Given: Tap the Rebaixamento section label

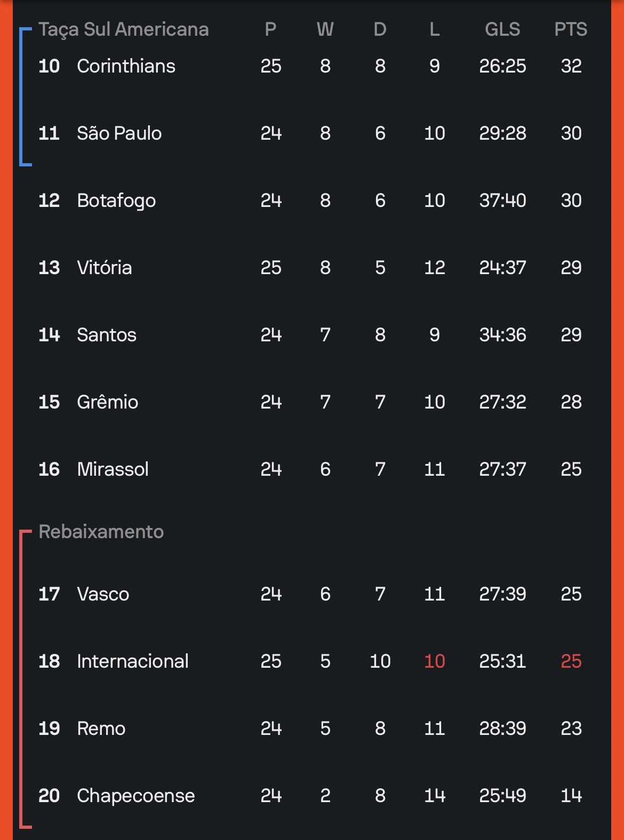Looking at the screenshot, I should tap(101, 532).
